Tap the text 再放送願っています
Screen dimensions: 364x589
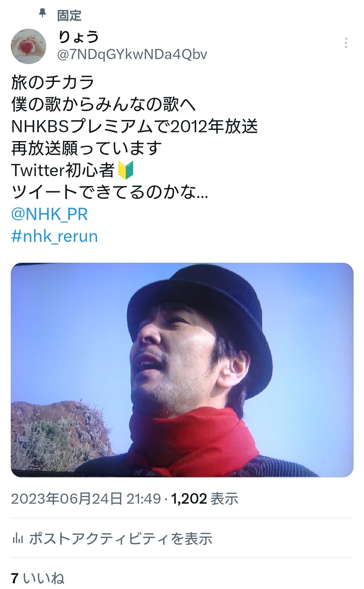tap(87, 148)
